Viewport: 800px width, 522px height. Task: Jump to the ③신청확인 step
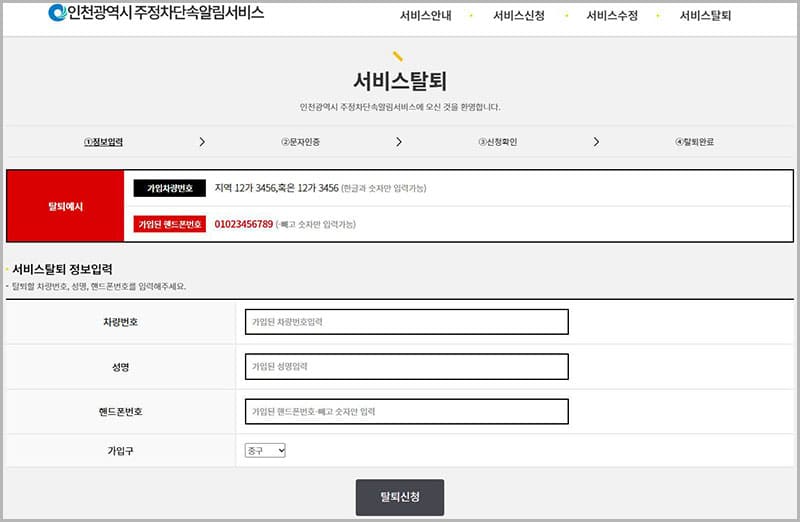497,142
